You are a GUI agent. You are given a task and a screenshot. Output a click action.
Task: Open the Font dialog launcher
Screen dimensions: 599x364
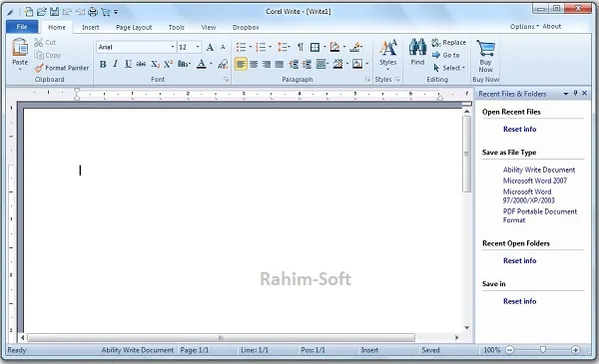(226, 80)
